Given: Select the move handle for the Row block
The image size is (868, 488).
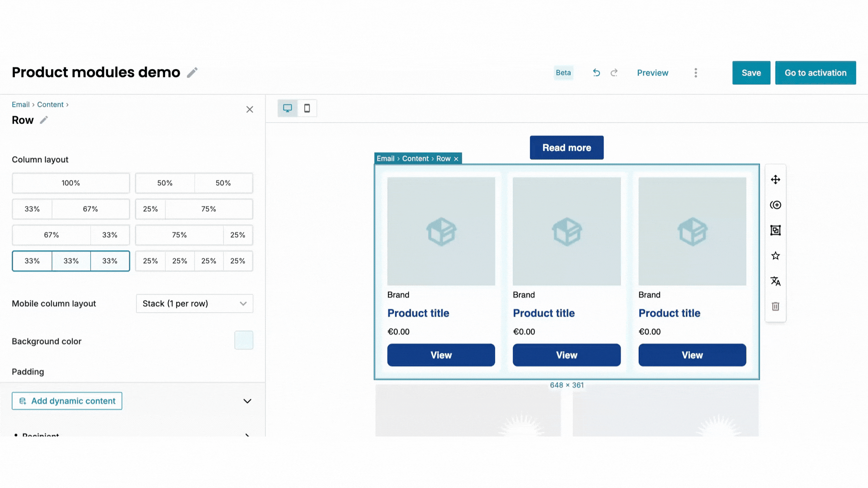Looking at the screenshot, I should (775, 179).
